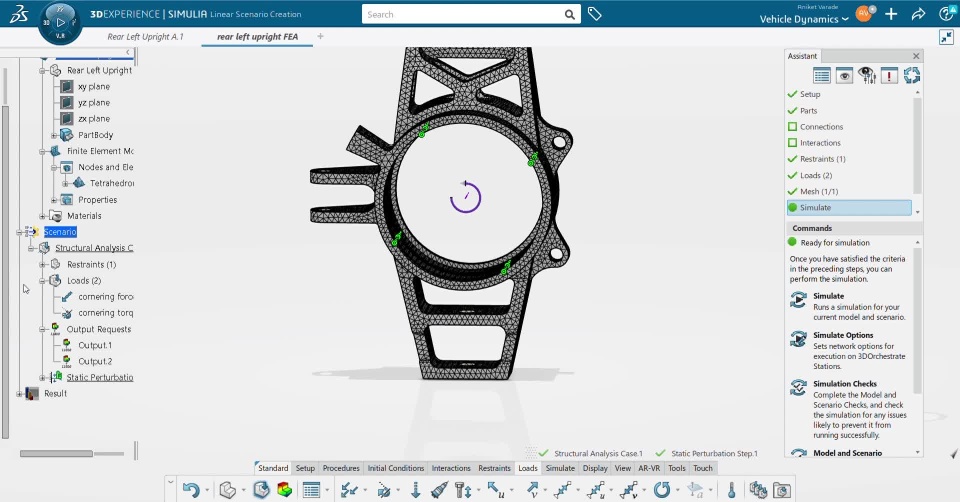Image resolution: width=960 pixels, height=502 pixels.
Task: Click the Simulate Options icon
Action: click(x=798, y=339)
